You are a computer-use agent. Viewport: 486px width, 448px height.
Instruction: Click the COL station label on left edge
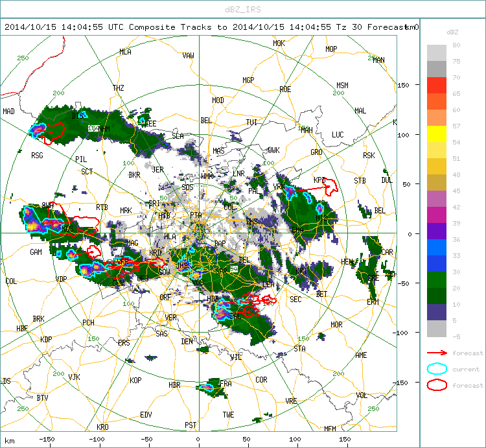click(x=11, y=281)
